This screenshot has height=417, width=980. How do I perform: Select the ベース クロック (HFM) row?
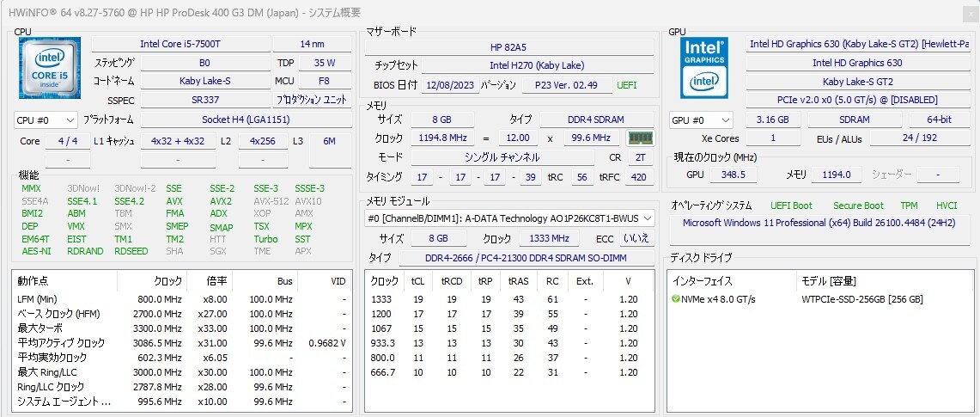181,314
